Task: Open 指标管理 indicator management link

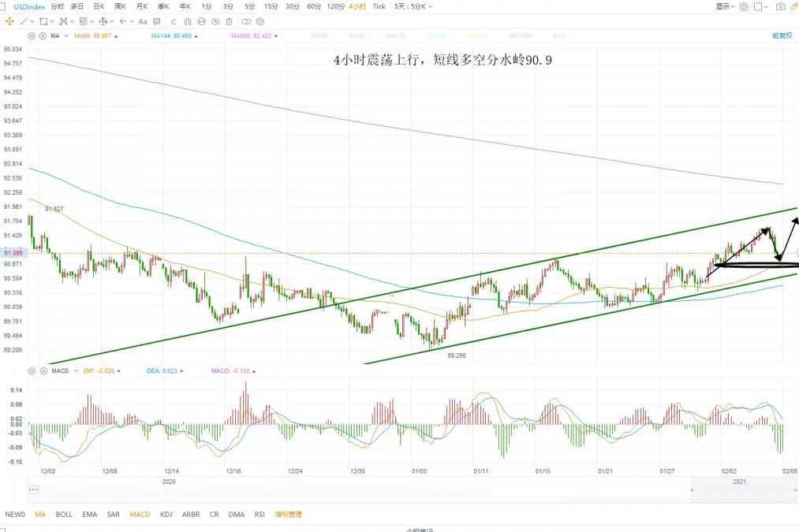Action: [x=288, y=515]
